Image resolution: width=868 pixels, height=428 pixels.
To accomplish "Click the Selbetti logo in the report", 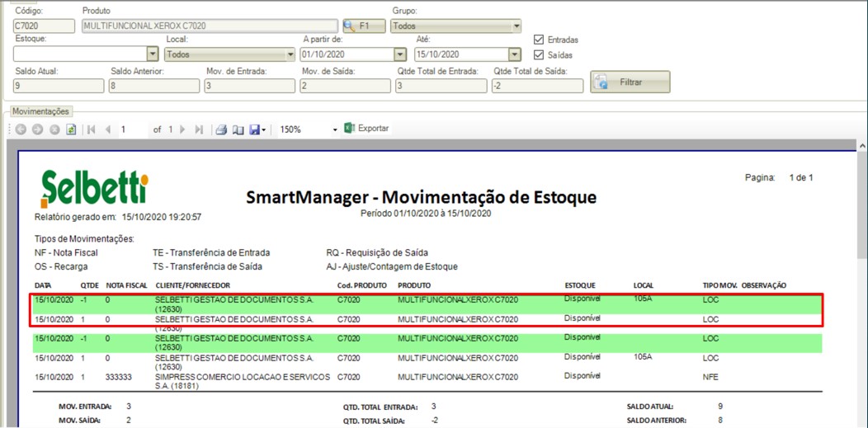I will pyautogui.click(x=94, y=189).
